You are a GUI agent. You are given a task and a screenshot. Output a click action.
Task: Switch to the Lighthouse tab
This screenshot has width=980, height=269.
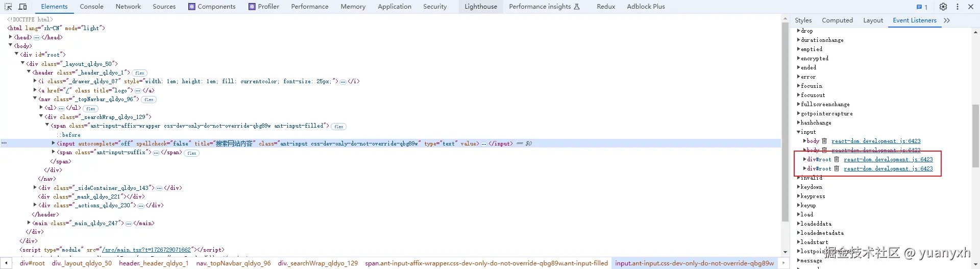click(481, 7)
